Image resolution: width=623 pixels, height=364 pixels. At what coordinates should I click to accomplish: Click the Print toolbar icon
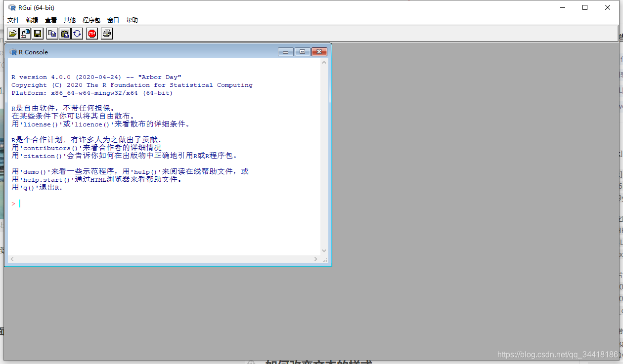click(106, 34)
